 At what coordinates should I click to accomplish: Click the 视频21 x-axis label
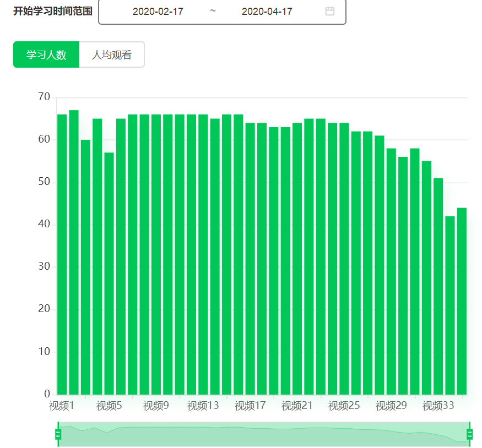point(297,406)
